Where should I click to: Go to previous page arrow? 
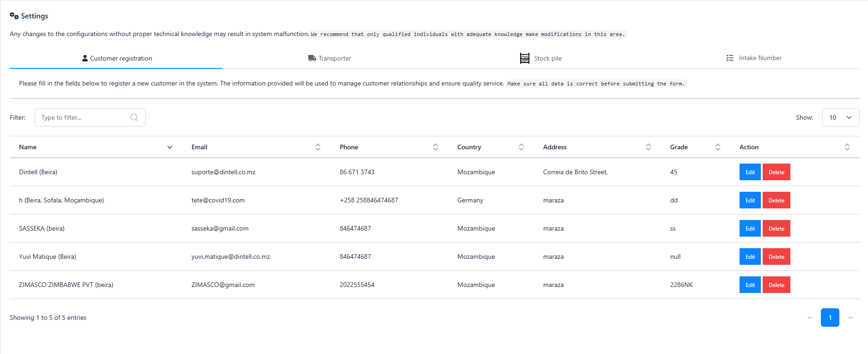click(810, 317)
